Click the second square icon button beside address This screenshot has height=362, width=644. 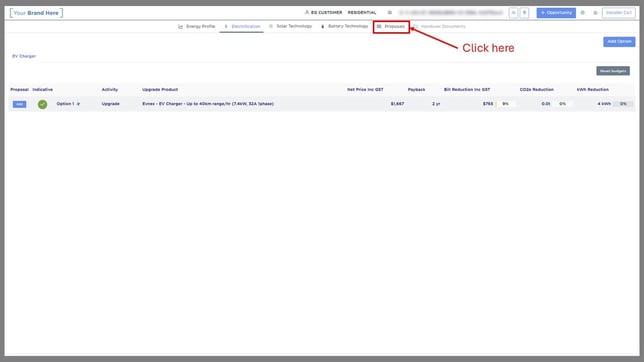524,13
